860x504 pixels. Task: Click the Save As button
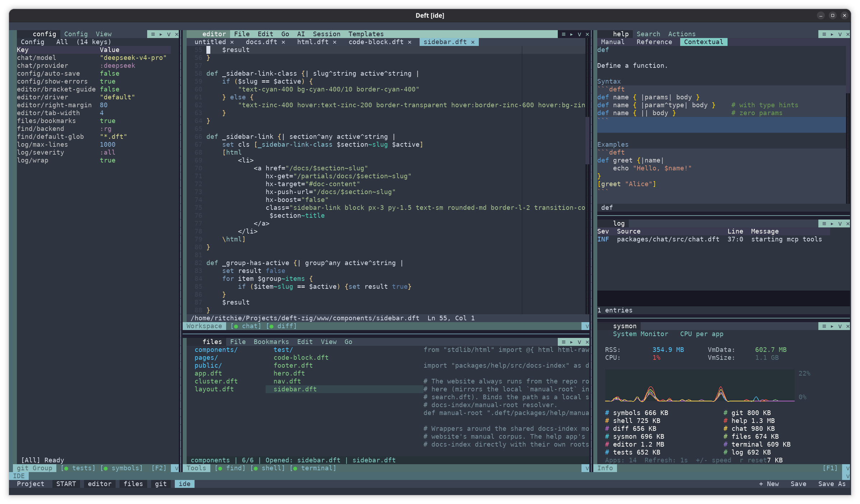[832, 484]
